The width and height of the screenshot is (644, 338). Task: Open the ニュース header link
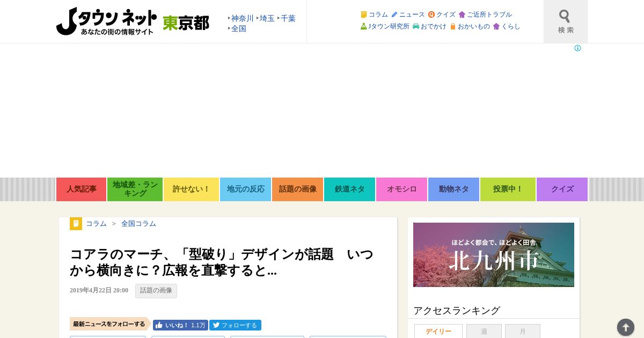(x=408, y=14)
